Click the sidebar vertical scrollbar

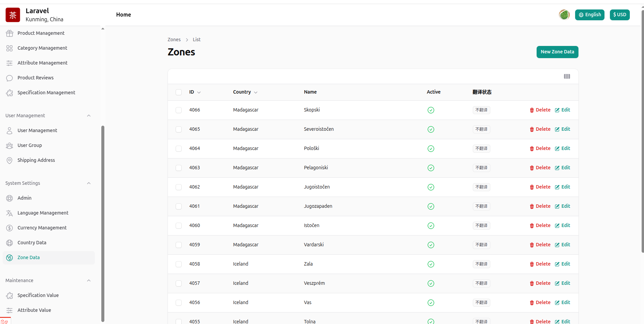103,223
